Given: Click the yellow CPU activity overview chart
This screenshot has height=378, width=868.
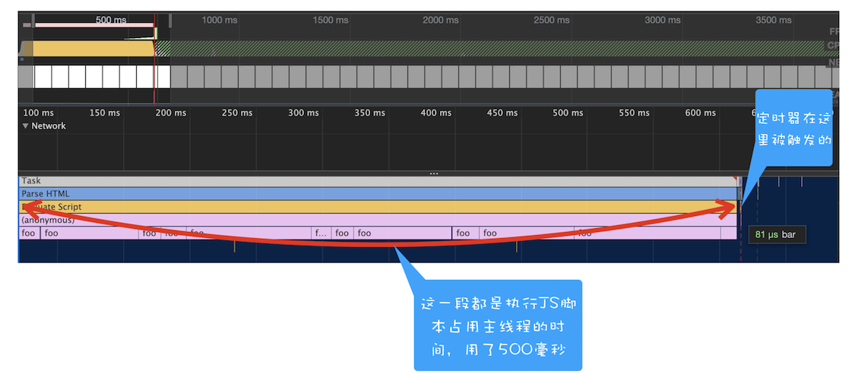Looking at the screenshot, I should (x=93, y=49).
